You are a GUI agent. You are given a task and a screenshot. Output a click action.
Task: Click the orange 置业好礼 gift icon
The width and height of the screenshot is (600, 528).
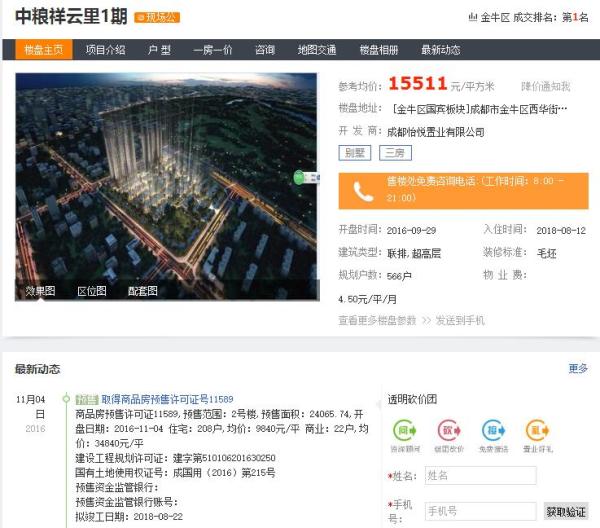coord(537,431)
